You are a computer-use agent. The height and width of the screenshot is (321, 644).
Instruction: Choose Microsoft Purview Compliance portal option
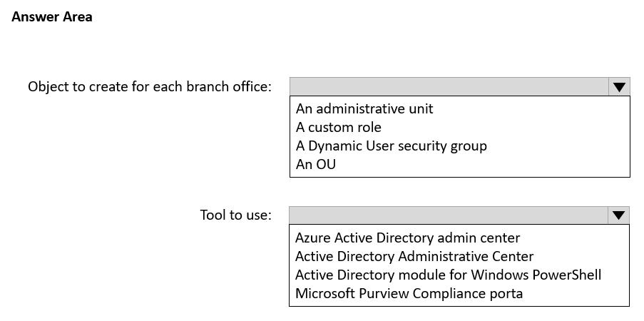(x=409, y=293)
